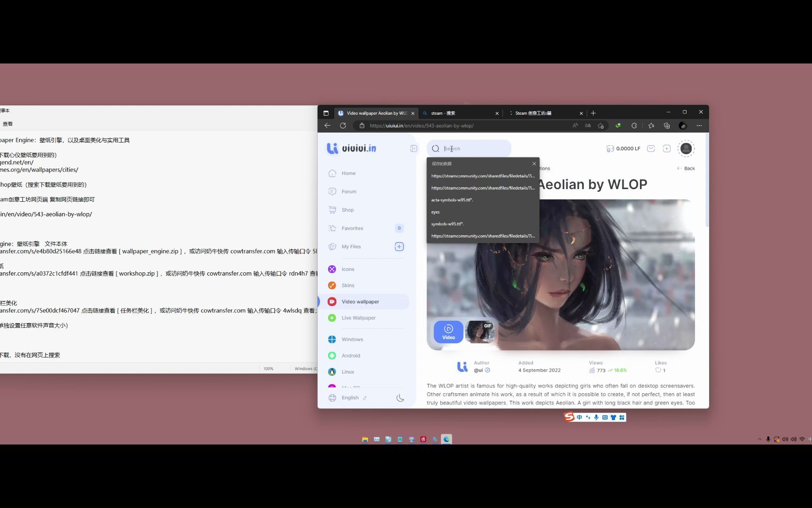
Task: Click the LF balance display
Action: (623, 149)
